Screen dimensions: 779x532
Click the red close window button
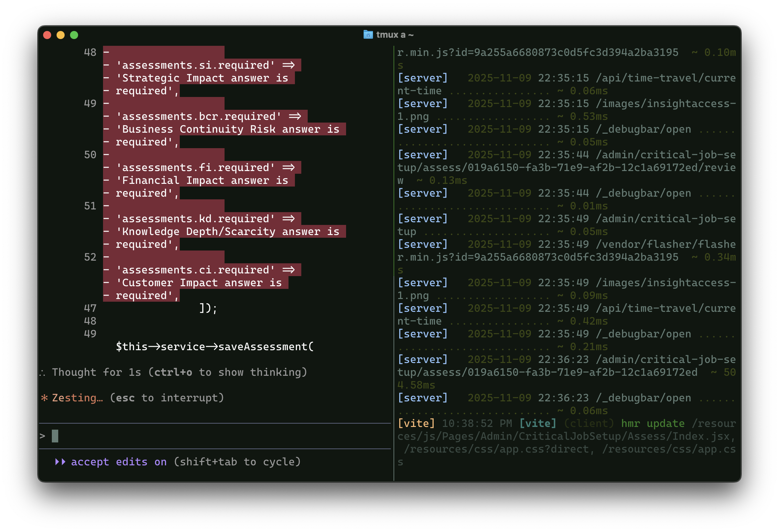(47, 35)
